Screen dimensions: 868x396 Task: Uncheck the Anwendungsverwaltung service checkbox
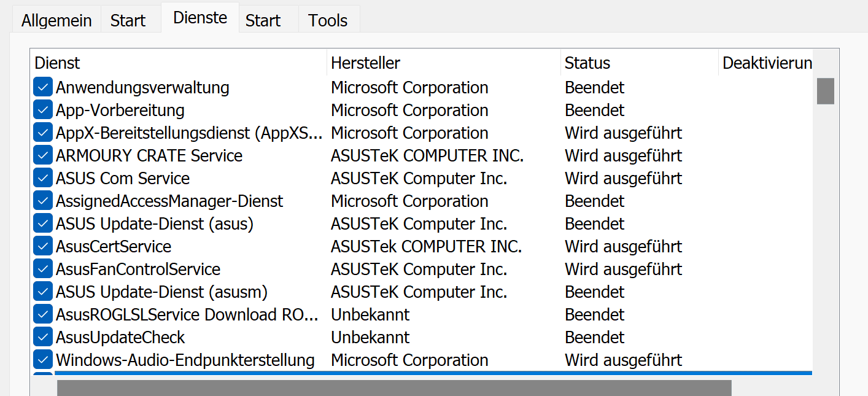point(42,87)
